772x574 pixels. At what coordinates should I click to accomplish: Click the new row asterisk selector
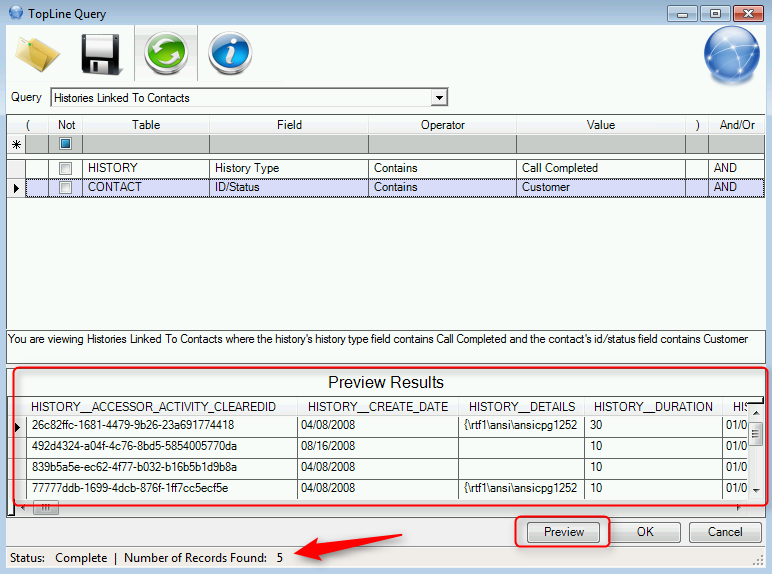click(x=16, y=144)
